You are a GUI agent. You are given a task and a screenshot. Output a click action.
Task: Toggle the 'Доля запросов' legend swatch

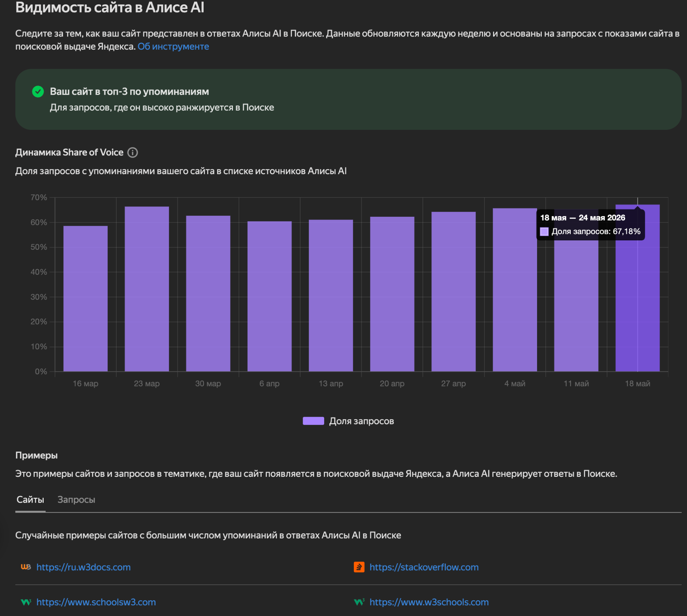tap(313, 421)
